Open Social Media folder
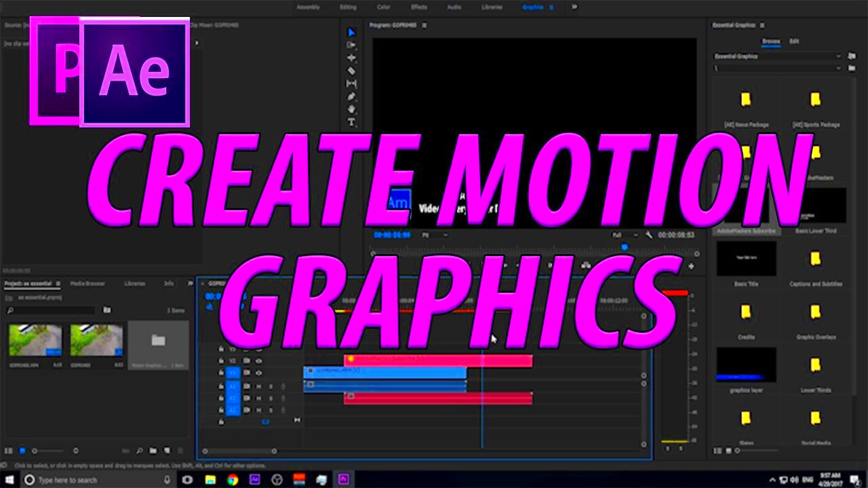The image size is (868, 488). (x=816, y=418)
